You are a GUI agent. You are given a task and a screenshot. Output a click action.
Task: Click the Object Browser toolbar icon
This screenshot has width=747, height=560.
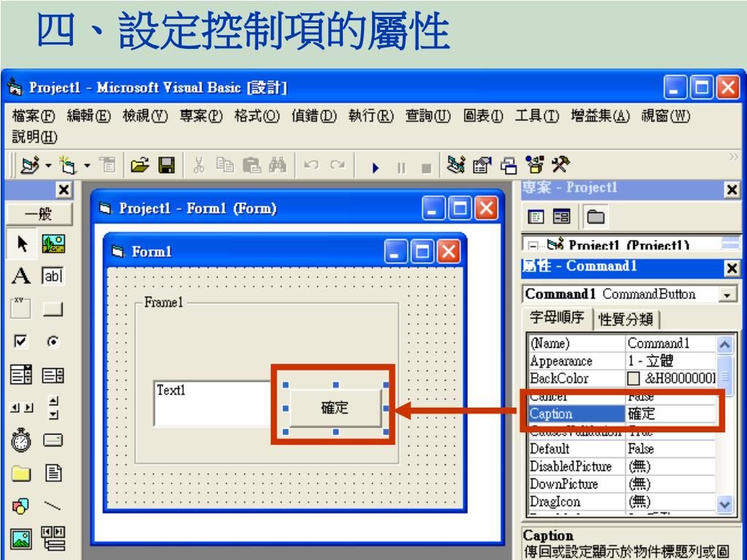pyautogui.click(x=535, y=166)
